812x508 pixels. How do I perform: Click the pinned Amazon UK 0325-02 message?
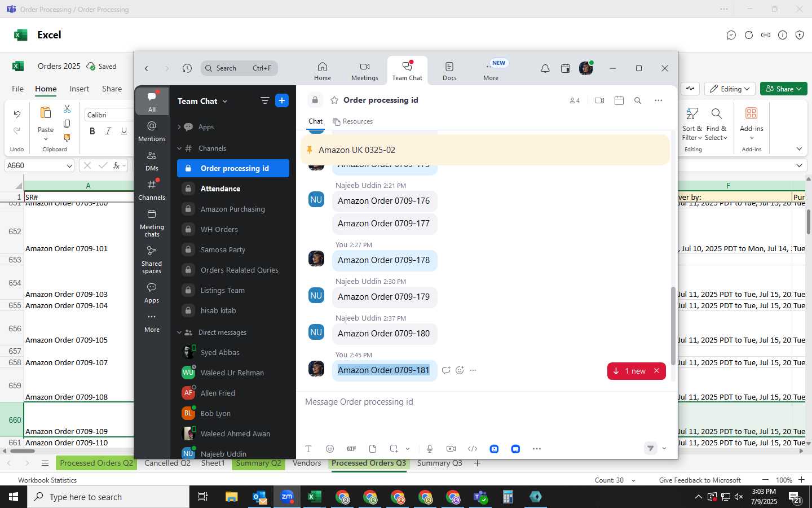[485, 150]
